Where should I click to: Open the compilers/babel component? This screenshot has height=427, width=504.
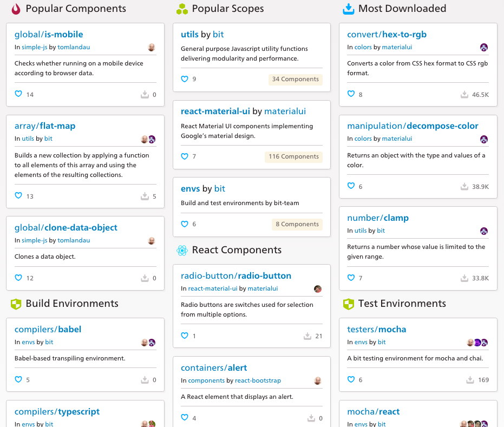[48, 330]
